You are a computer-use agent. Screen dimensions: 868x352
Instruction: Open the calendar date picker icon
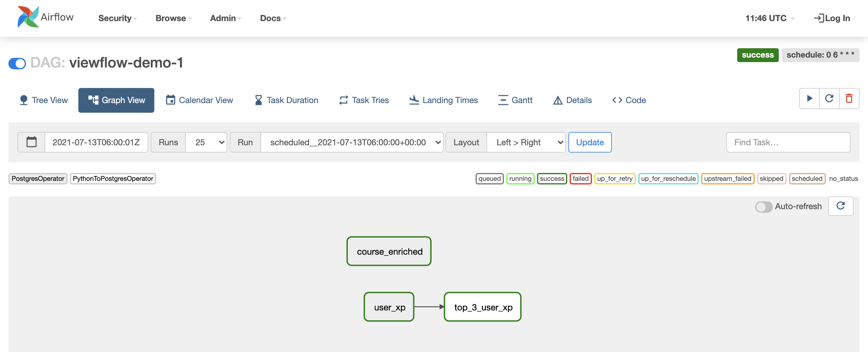coord(31,142)
